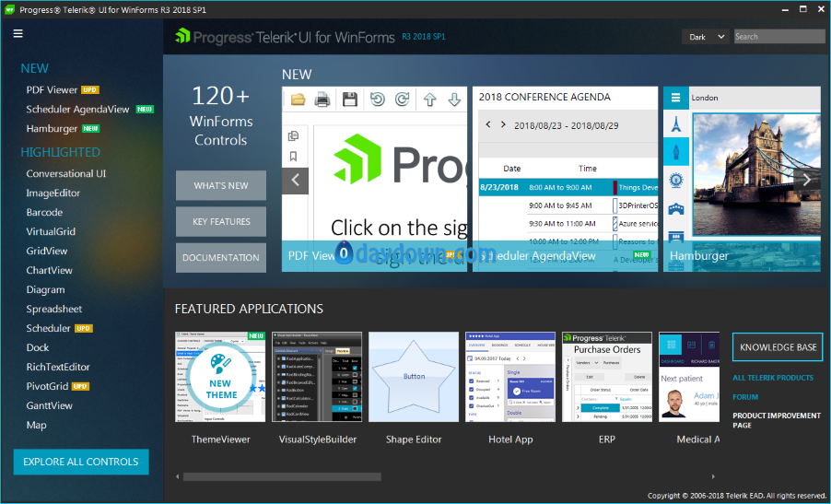Image resolution: width=831 pixels, height=504 pixels.
Task: Click the thumbnails pages icon in PDF preview
Action: point(293,136)
